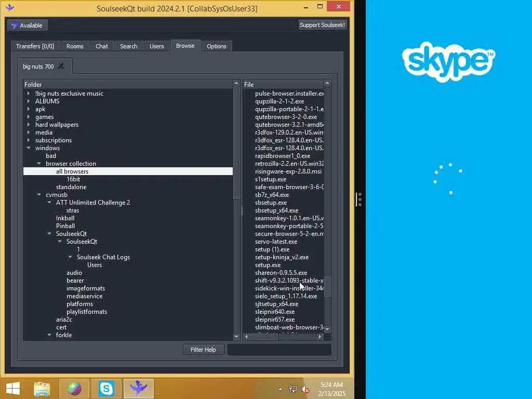532x399 pixels.
Task: Select the standalone folder
Action: (x=71, y=187)
